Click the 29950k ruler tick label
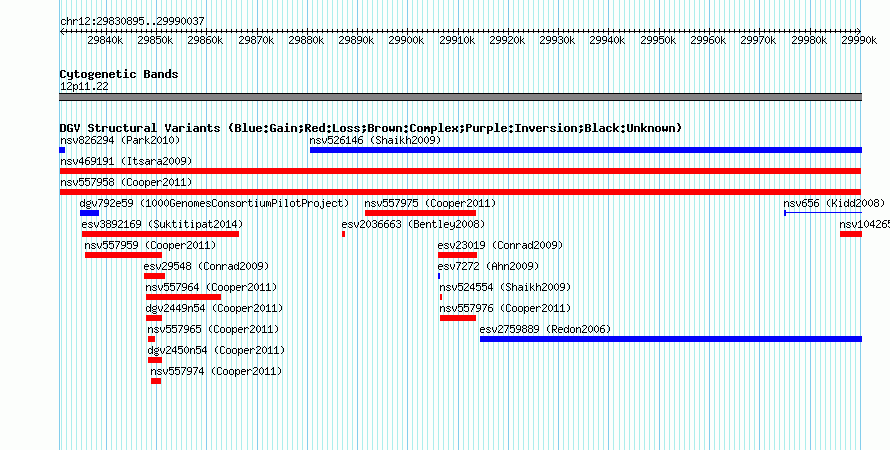This screenshot has height=450, width=890. coord(658,40)
